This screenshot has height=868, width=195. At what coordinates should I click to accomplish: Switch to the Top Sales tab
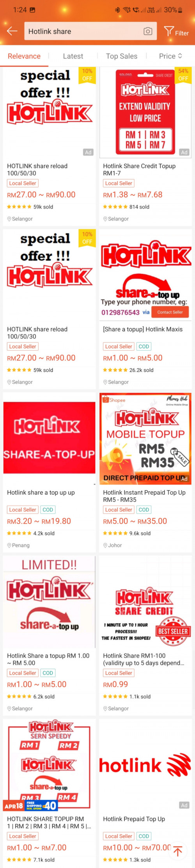pos(122,56)
